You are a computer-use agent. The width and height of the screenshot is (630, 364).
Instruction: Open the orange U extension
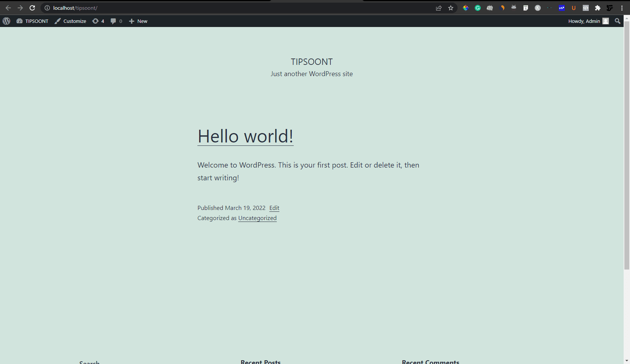pos(573,8)
